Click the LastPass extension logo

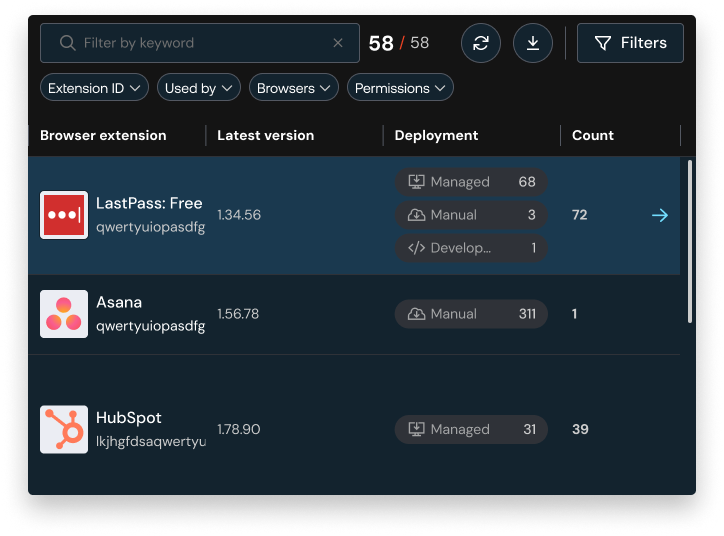pos(64,215)
